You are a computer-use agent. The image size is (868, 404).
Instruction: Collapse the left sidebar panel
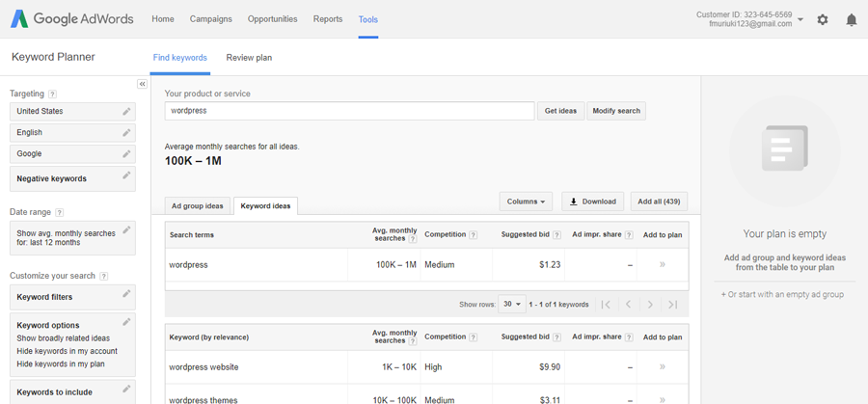[142, 84]
